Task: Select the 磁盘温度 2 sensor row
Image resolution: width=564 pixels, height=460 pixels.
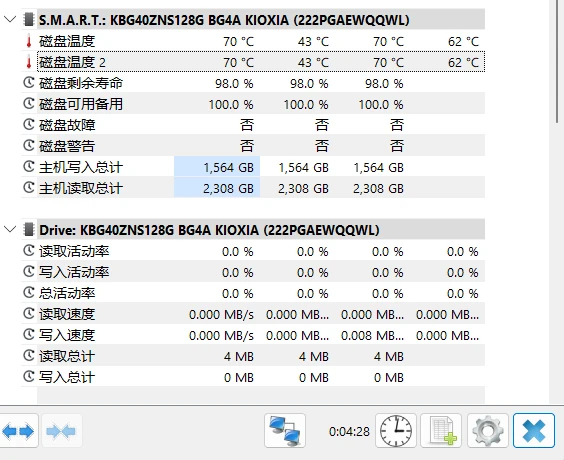Action: [261, 62]
